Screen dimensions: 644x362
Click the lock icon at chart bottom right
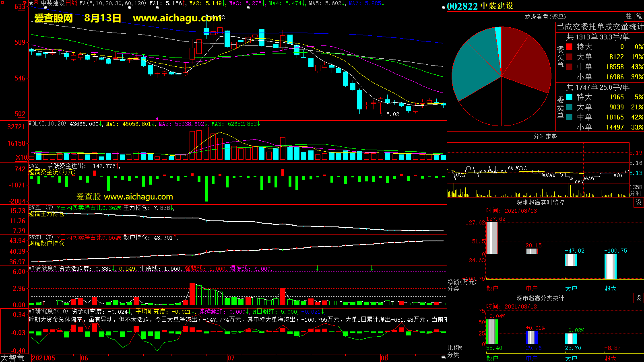(x=443, y=357)
